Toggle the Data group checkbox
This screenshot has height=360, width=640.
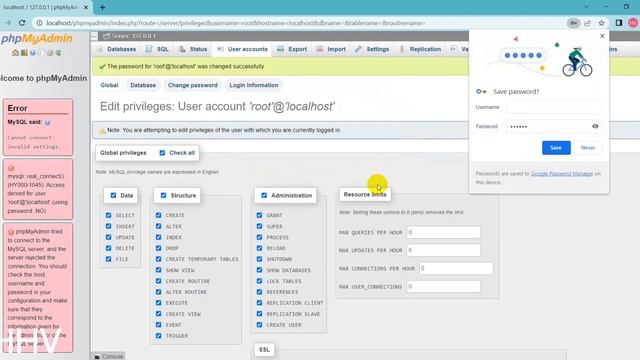pyautogui.click(x=113, y=196)
